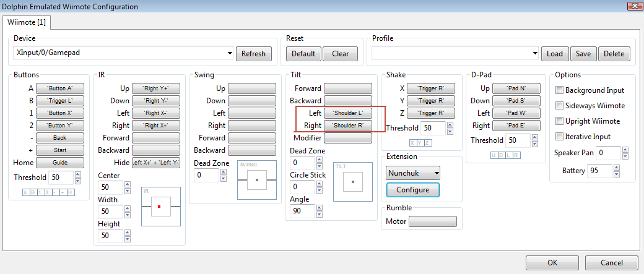644x274 pixels.
Task: Toggle the Sideways Wiimote checkbox
Action: pyautogui.click(x=559, y=106)
